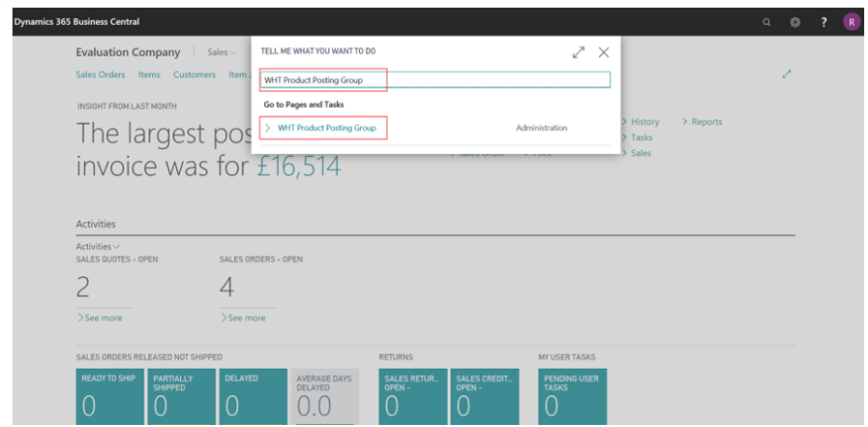Click Dynamics 365 Business Central title

click(77, 21)
